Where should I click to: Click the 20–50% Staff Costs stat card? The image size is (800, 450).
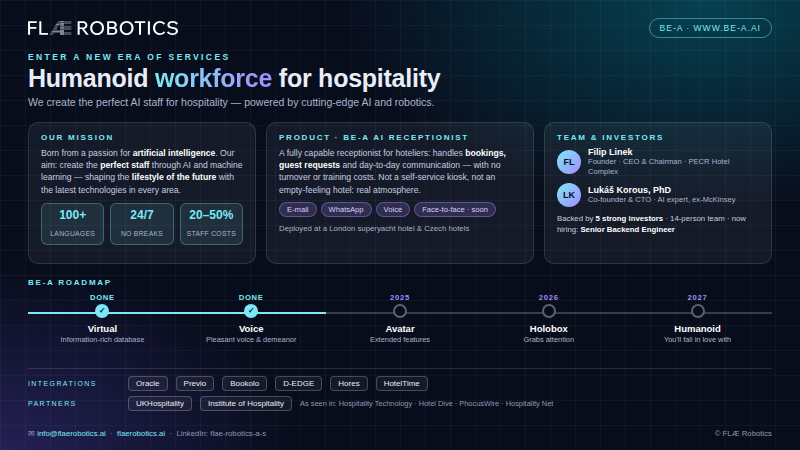coord(211,224)
